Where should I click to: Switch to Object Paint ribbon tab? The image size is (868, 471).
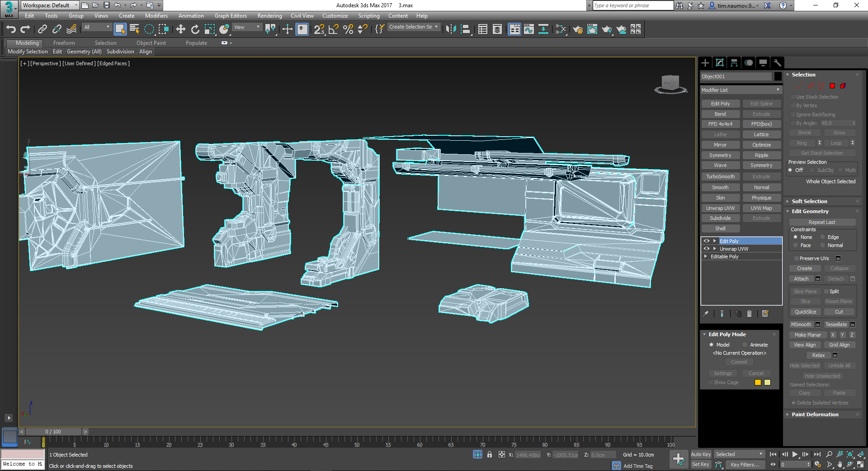pos(151,43)
